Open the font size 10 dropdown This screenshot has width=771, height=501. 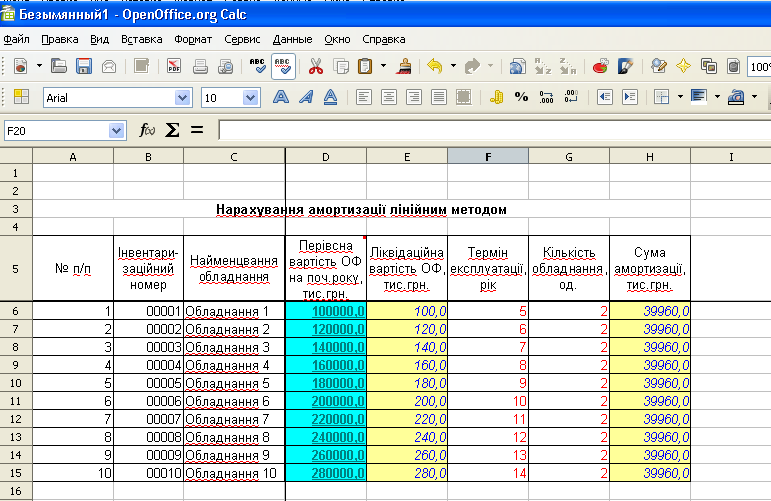(250, 97)
